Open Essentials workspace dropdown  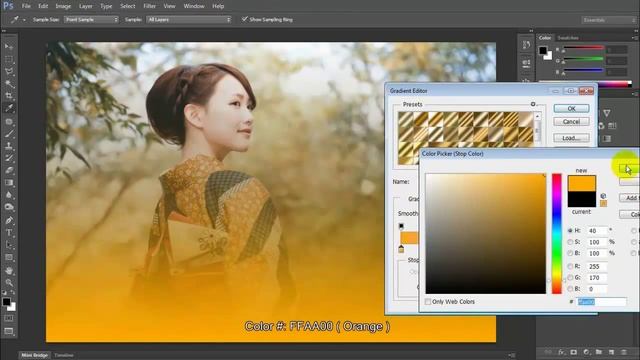[x=608, y=20]
